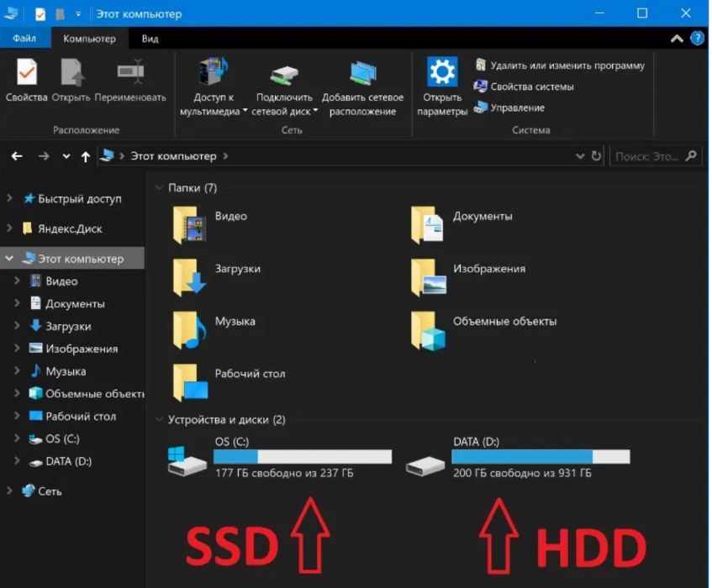Click Свойства системы in ribbon

pyautogui.click(x=524, y=87)
